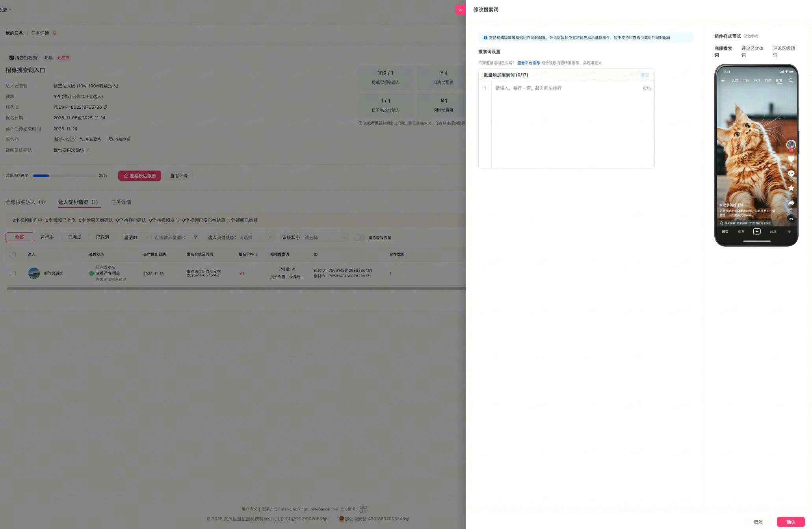Click the comment bubble icon in phone preview

[x=791, y=173]
